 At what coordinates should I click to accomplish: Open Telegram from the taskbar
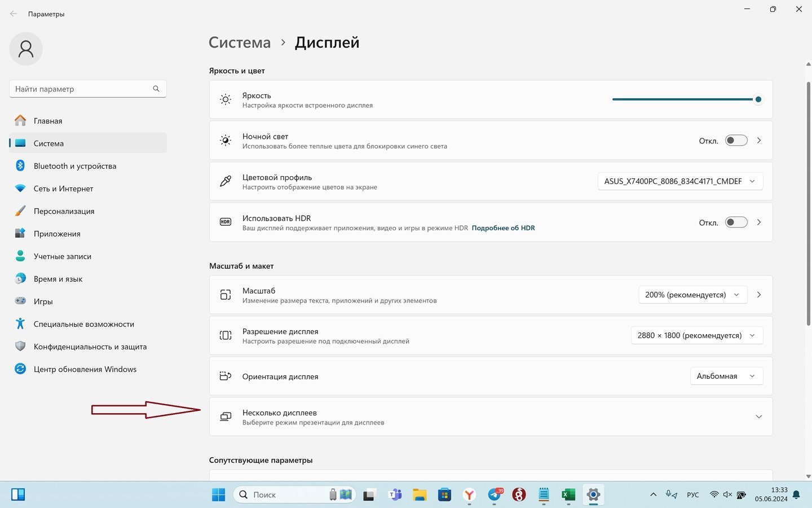tap(495, 495)
